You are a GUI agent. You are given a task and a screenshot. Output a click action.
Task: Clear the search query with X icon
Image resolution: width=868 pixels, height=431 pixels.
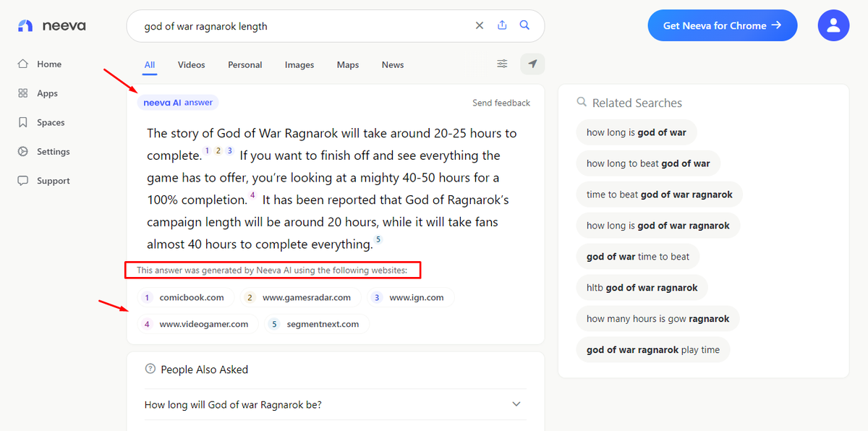coord(480,25)
